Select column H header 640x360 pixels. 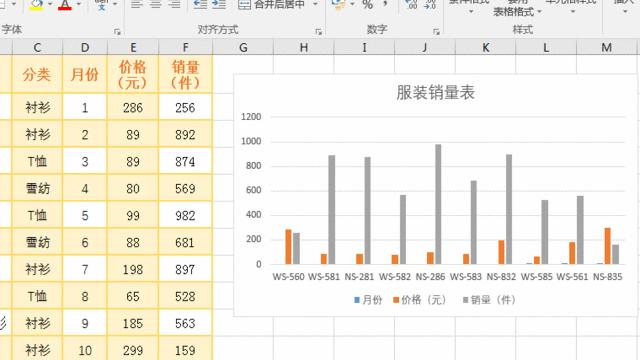[x=304, y=47]
